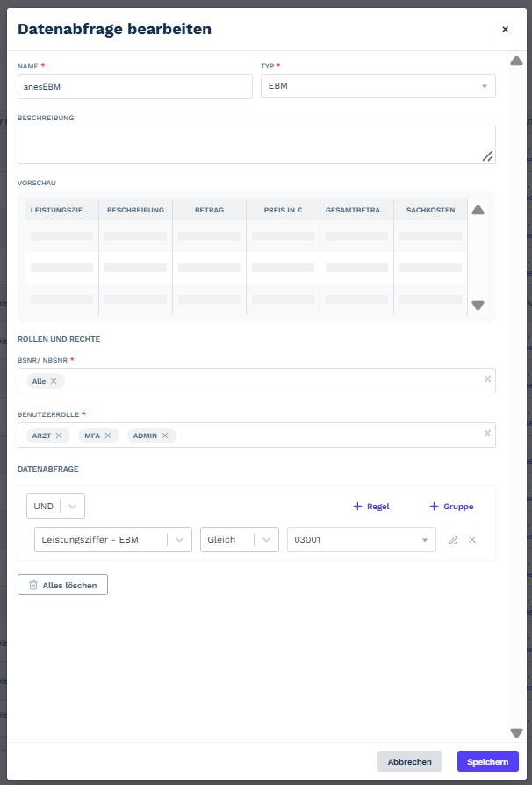
Task: Click the Leistungsziffer column header
Action: (x=61, y=210)
